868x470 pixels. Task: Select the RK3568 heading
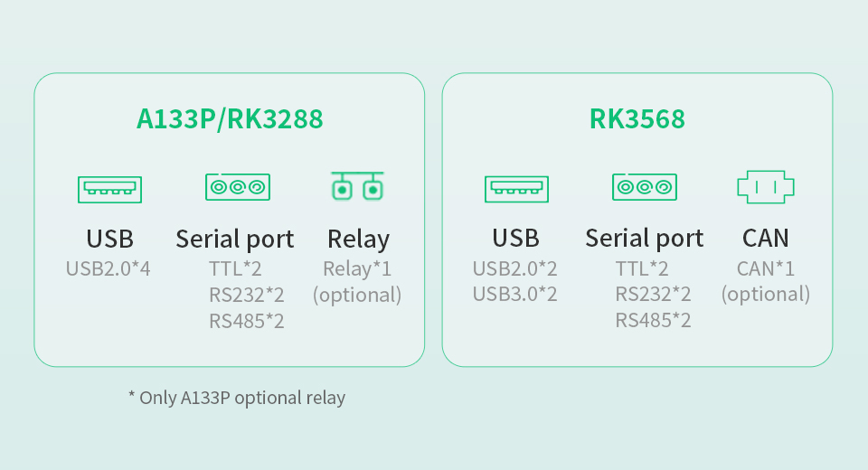[x=637, y=119]
